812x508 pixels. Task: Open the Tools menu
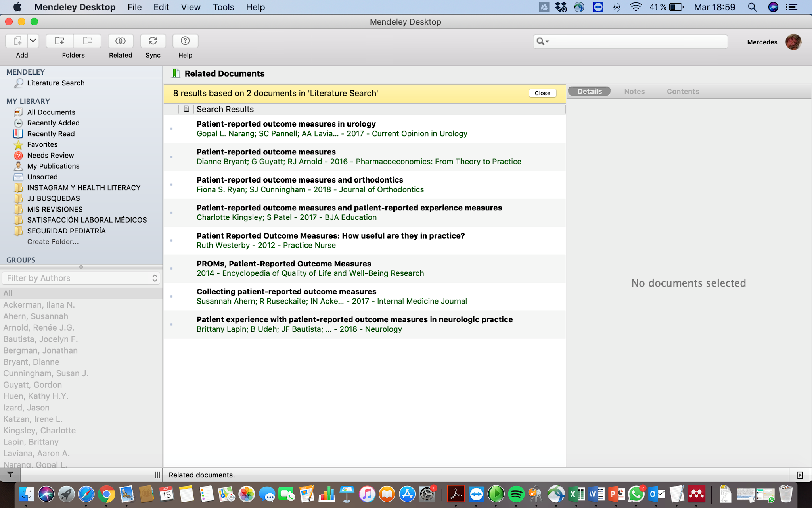(x=223, y=7)
